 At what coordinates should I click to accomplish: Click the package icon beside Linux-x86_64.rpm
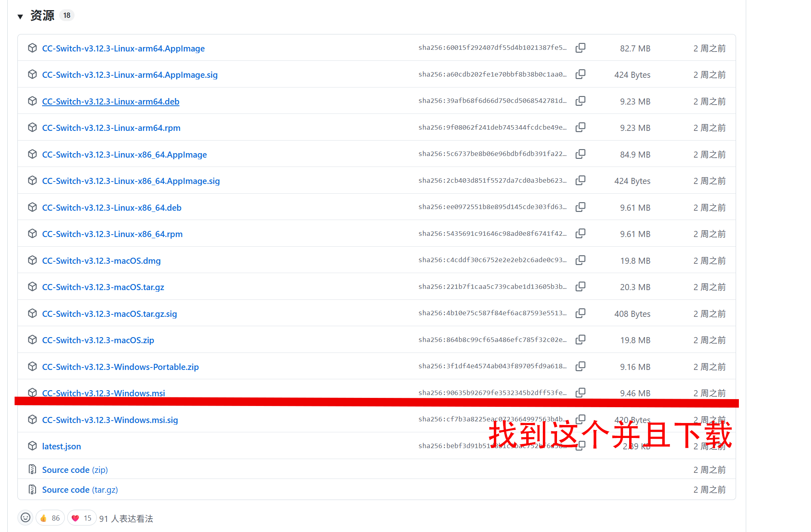point(32,233)
